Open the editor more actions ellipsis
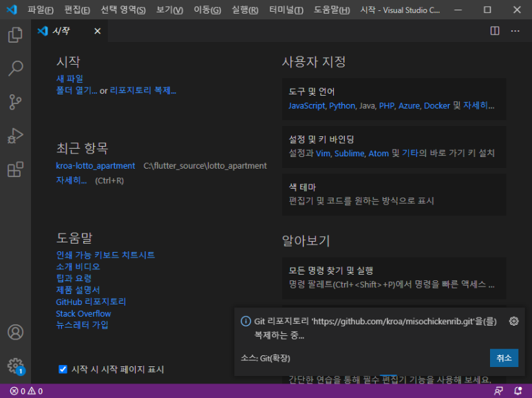Image resolution: width=532 pixels, height=398 pixels. 515,31
